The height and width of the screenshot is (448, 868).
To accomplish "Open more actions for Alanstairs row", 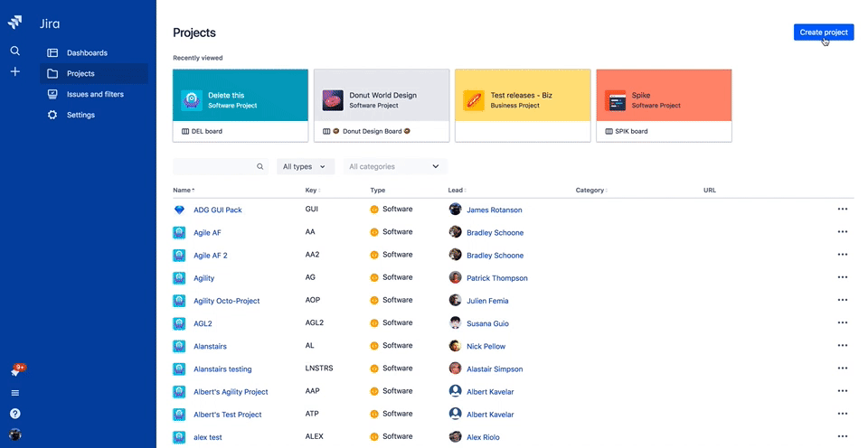I will coord(843,345).
